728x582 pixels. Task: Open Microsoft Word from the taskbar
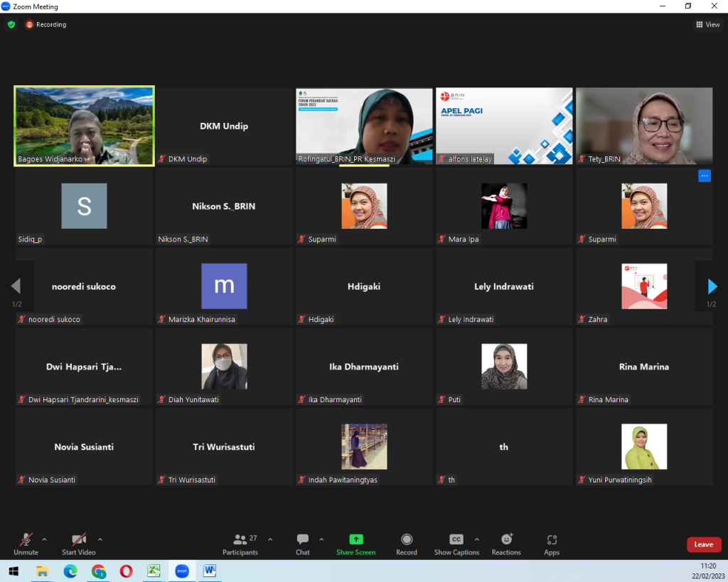(x=210, y=571)
